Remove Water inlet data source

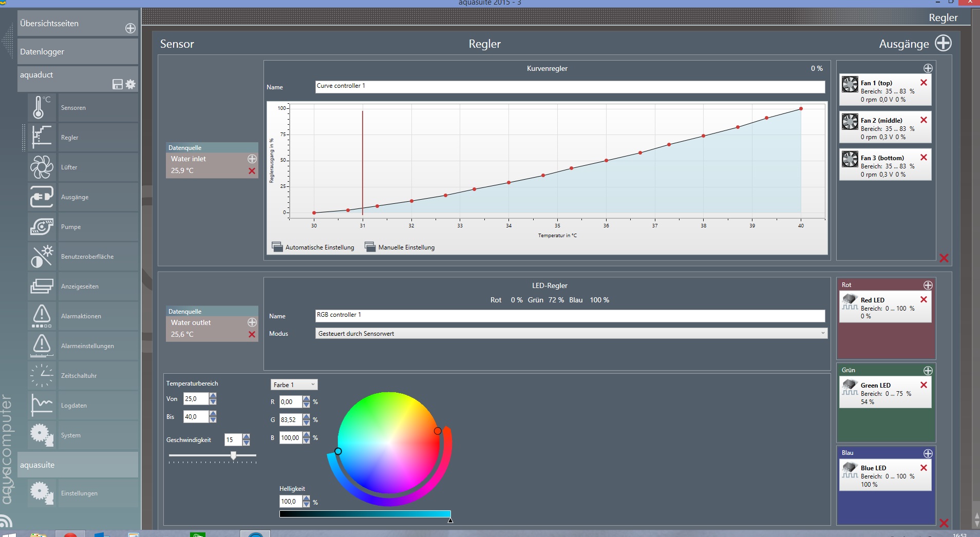(252, 171)
